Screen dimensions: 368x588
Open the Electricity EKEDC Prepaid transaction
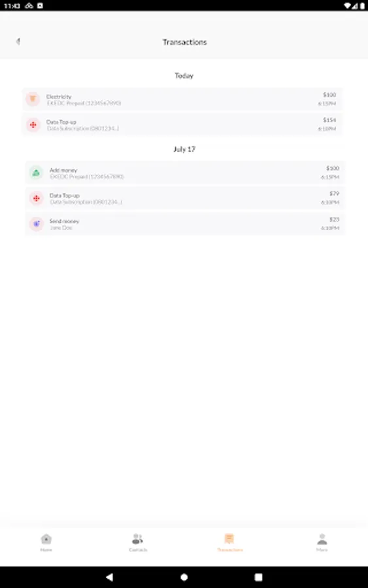pyautogui.click(x=182, y=99)
